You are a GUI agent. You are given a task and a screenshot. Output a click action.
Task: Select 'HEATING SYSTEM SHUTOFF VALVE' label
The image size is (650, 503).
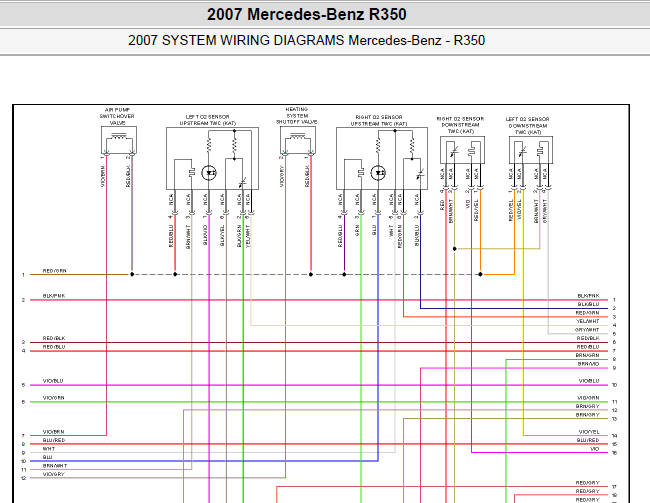(x=297, y=116)
